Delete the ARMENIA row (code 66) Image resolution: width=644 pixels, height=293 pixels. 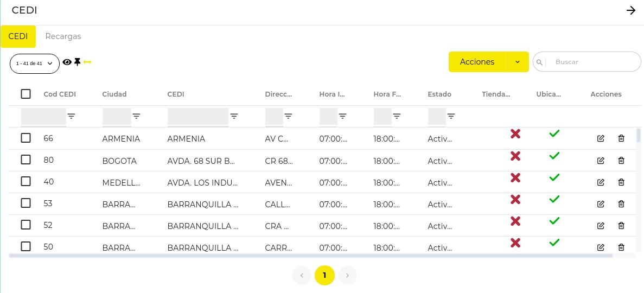click(x=621, y=138)
